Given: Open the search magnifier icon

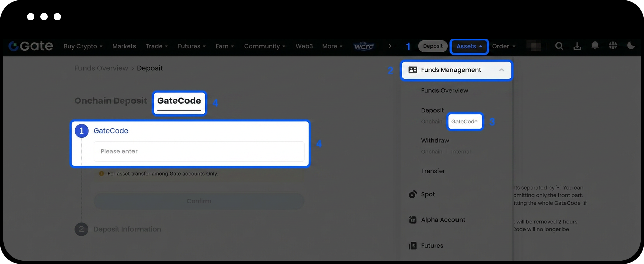Looking at the screenshot, I should [x=559, y=46].
